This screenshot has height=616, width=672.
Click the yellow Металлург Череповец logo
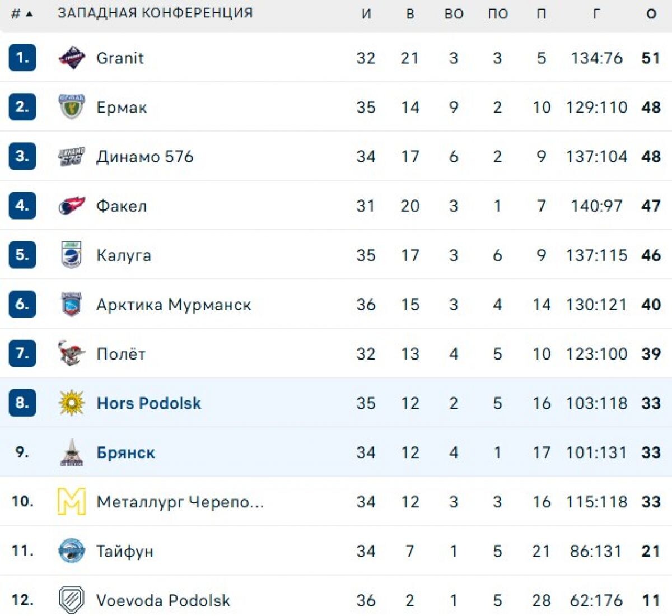coord(72,501)
